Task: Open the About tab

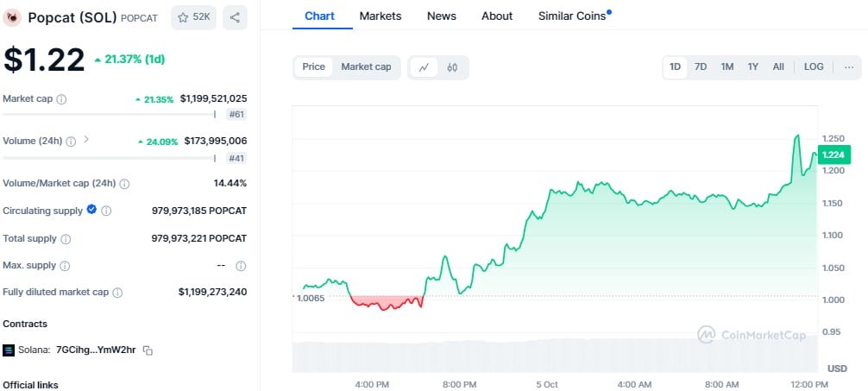Action: pyautogui.click(x=496, y=16)
